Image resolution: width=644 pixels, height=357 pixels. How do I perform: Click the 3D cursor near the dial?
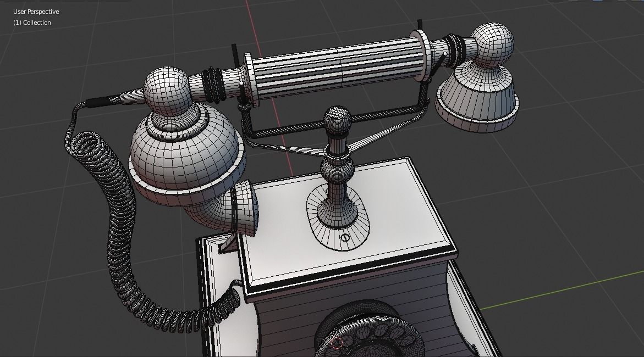click(x=337, y=343)
